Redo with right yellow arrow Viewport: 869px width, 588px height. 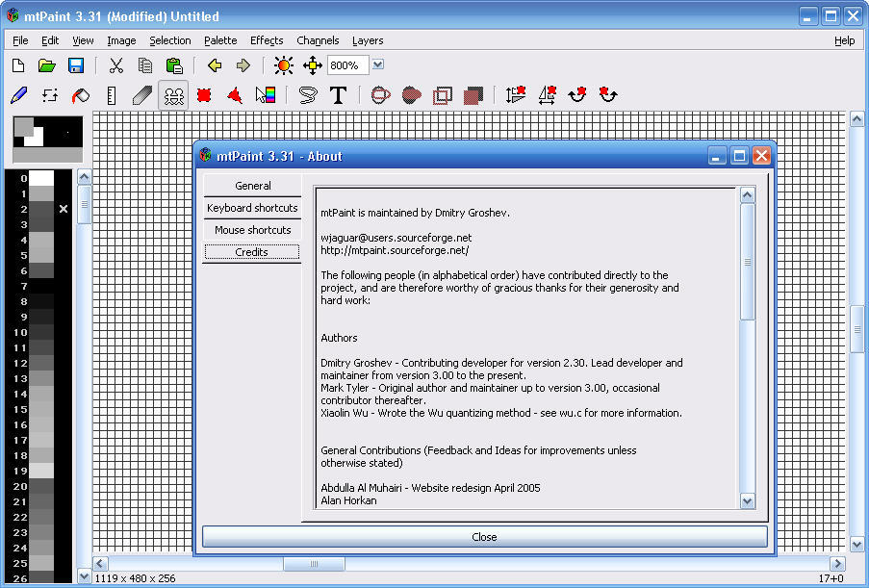[243, 65]
